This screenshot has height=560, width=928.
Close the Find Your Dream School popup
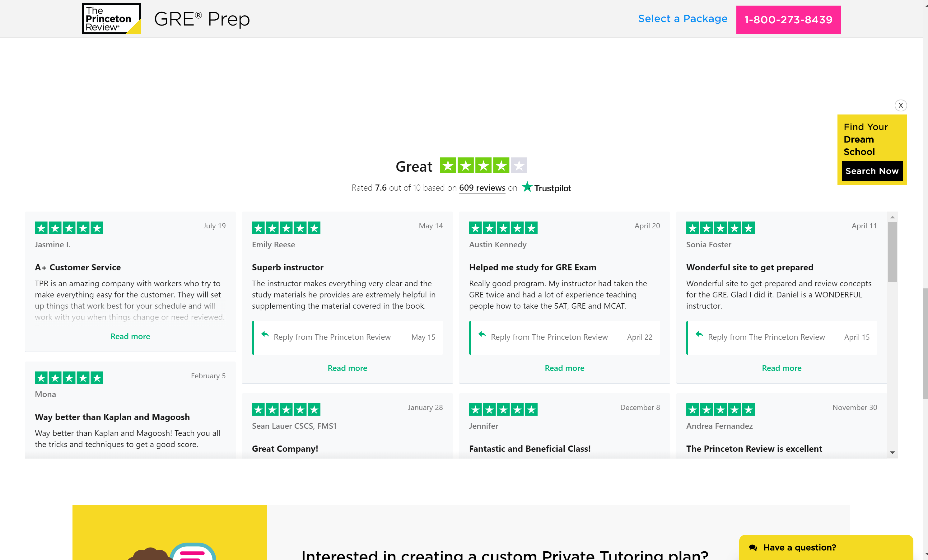[901, 105]
